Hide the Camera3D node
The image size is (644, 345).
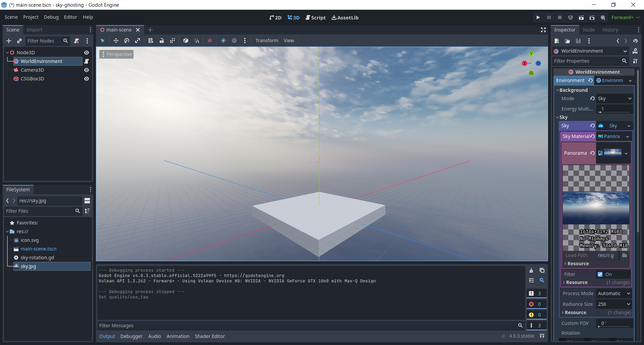click(86, 70)
